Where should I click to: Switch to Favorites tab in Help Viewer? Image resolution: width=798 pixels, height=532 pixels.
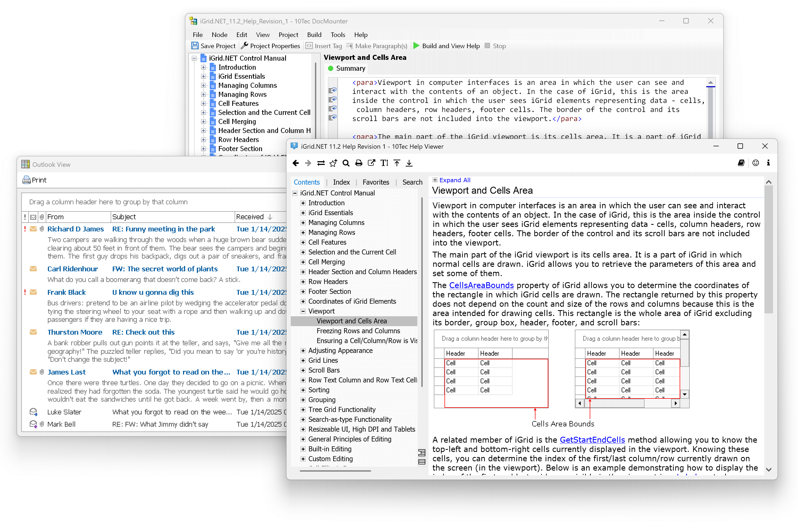[376, 182]
